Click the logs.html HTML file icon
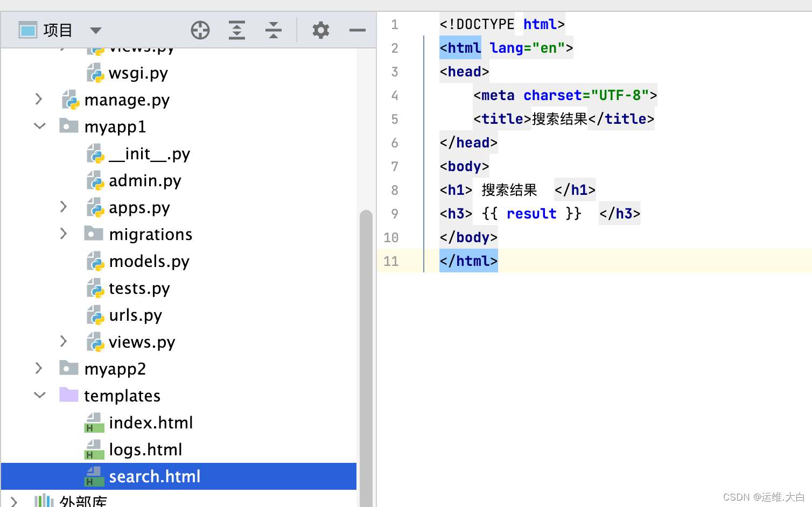 tap(94, 449)
